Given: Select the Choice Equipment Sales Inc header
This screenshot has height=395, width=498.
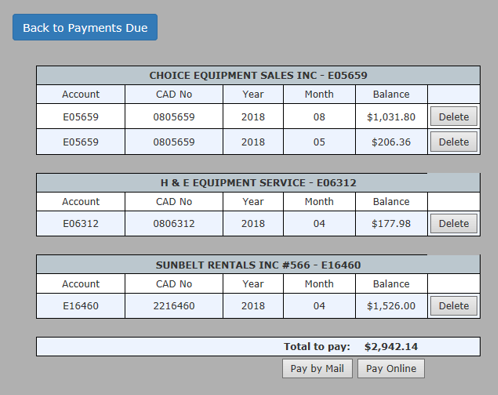Looking at the screenshot, I should pyautogui.click(x=258, y=75).
